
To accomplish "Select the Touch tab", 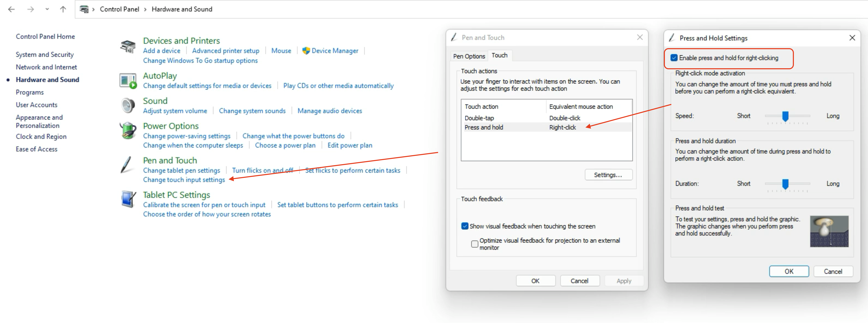I will click(x=499, y=55).
